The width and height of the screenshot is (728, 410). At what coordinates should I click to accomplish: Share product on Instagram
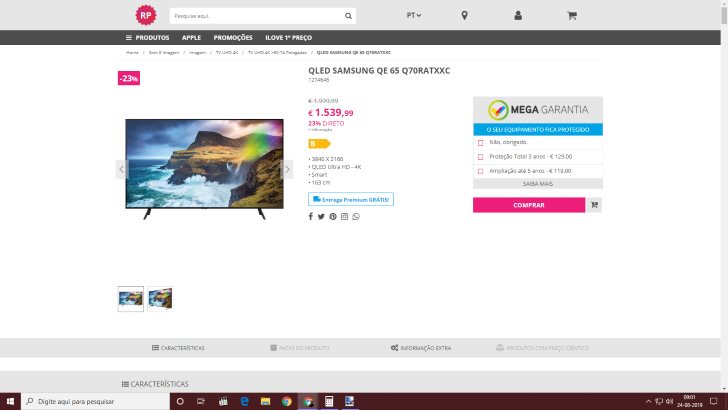(x=344, y=216)
